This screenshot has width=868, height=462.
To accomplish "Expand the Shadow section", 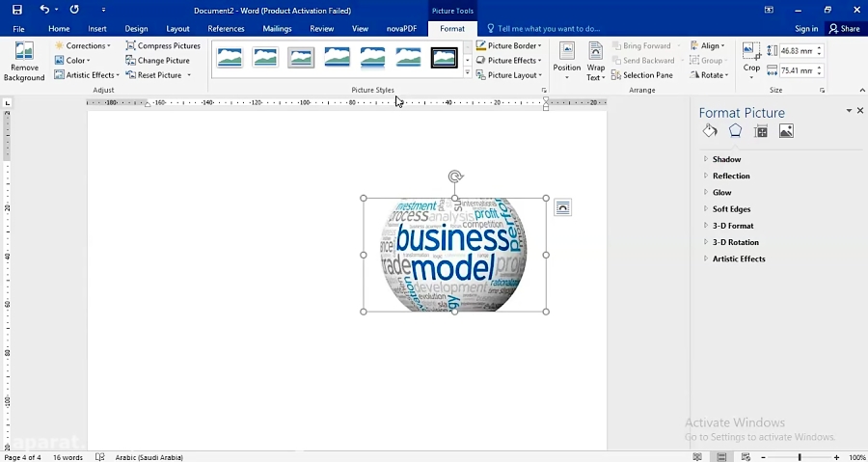I will point(726,159).
